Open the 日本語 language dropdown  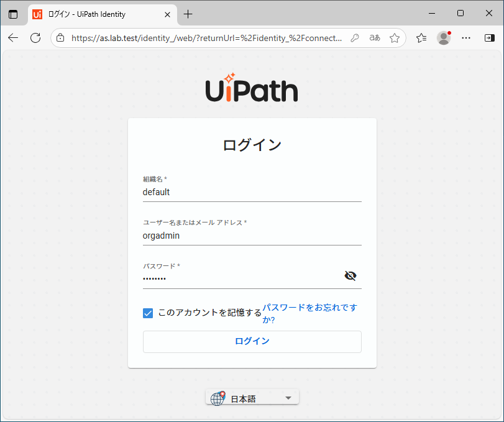point(252,398)
